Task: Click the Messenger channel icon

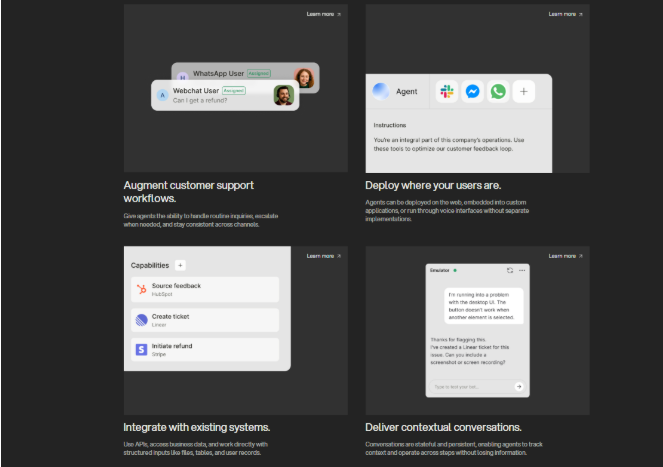Action: tap(472, 92)
